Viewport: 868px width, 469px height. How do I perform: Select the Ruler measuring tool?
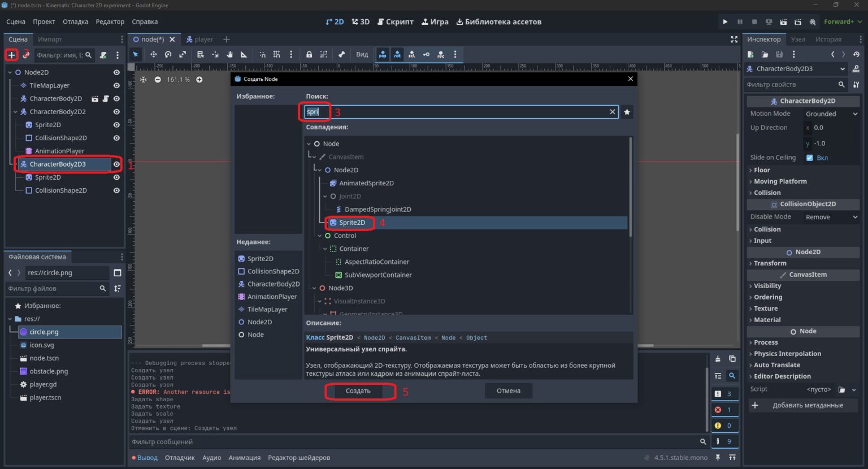click(244, 55)
